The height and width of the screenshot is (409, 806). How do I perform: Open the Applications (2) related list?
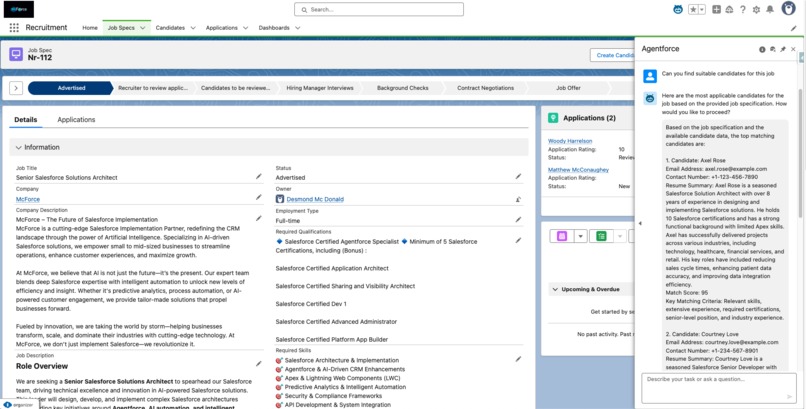point(589,118)
